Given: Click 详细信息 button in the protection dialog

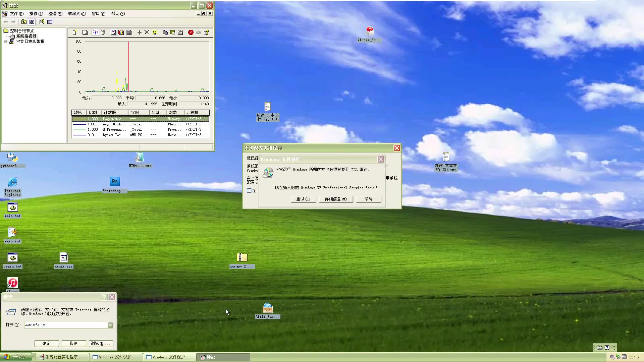Looking at the screenshot, I should click(x=336, y=199).
